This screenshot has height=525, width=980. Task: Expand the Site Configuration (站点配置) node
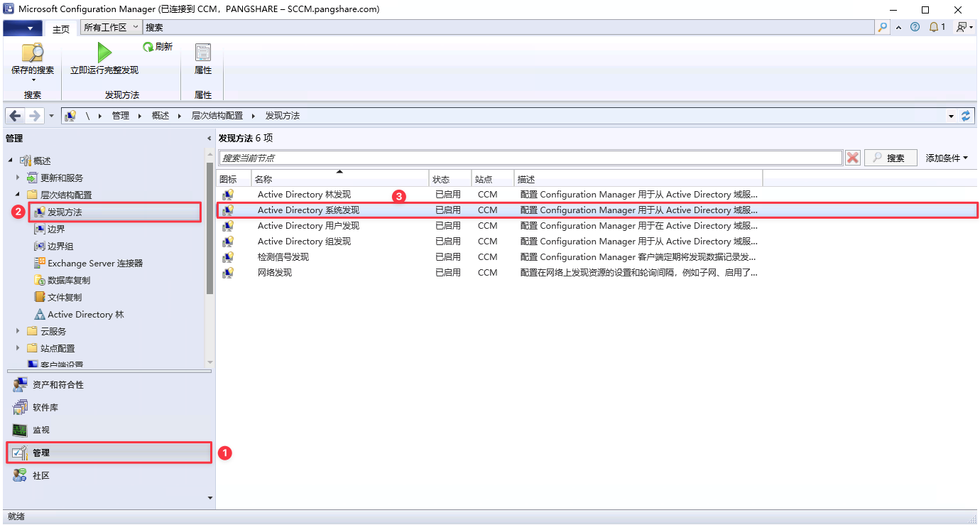(x=18, y=348)
